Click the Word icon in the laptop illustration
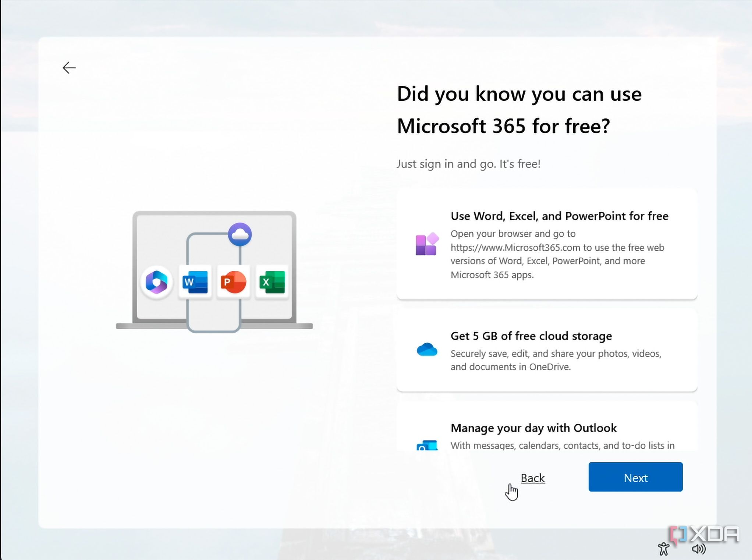The image size is (752, 560). [x=195, y=282]
